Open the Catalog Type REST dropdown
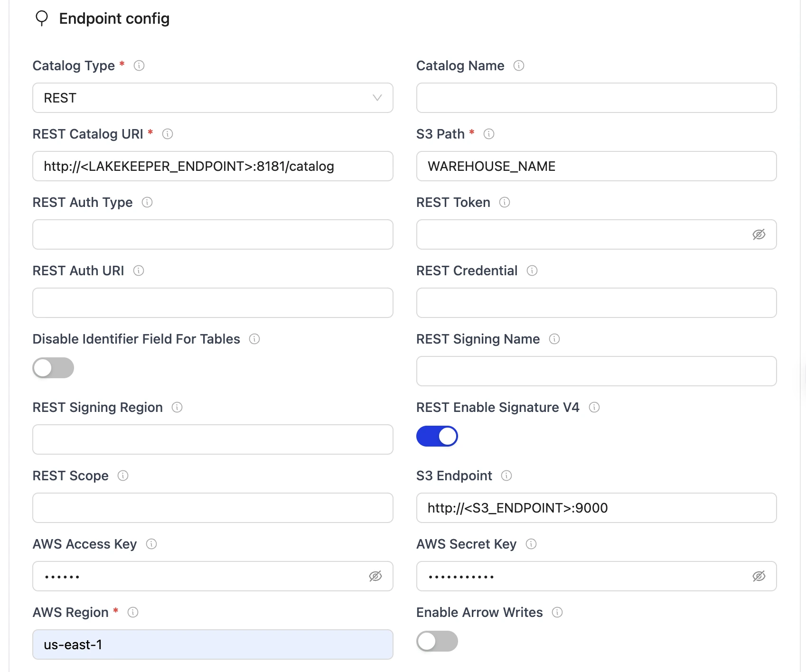The height and width of the screenshot is (672, 806). coord(213,98)
